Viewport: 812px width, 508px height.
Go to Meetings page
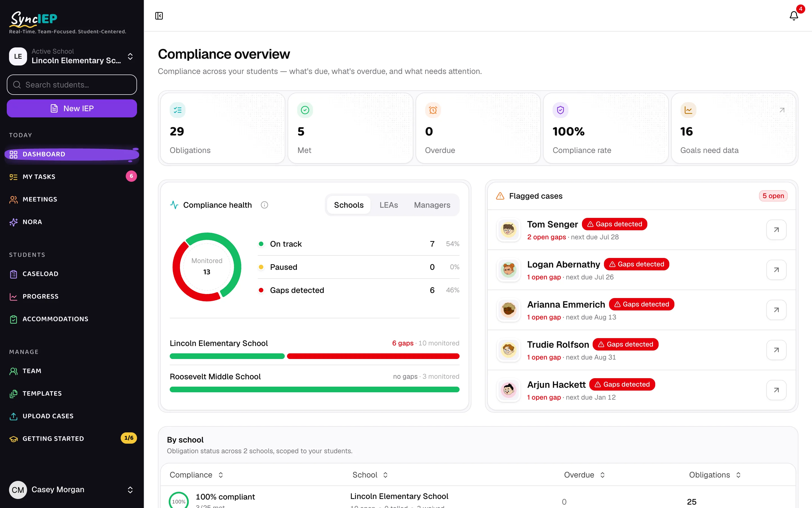(72, 199)
